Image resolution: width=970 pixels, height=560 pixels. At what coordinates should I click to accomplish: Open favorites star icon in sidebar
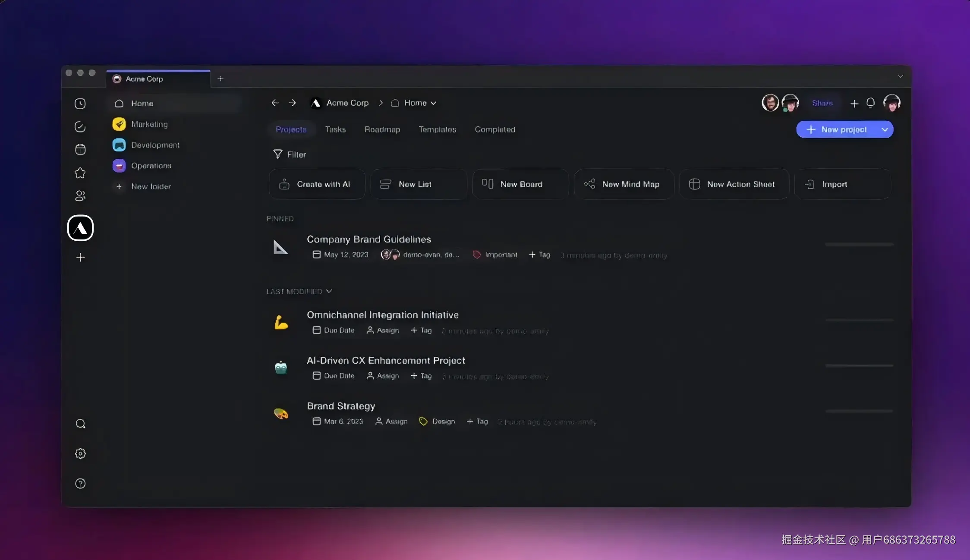[x=80, y=173]
